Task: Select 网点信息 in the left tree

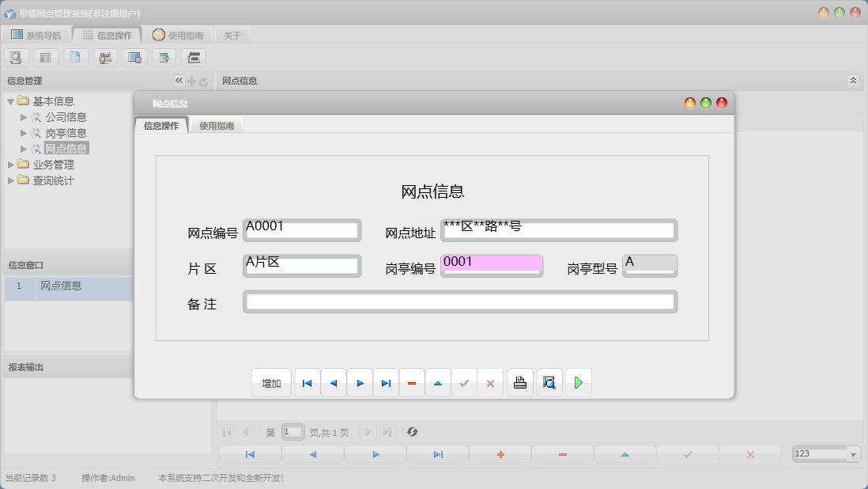Action: click(66, 149)
